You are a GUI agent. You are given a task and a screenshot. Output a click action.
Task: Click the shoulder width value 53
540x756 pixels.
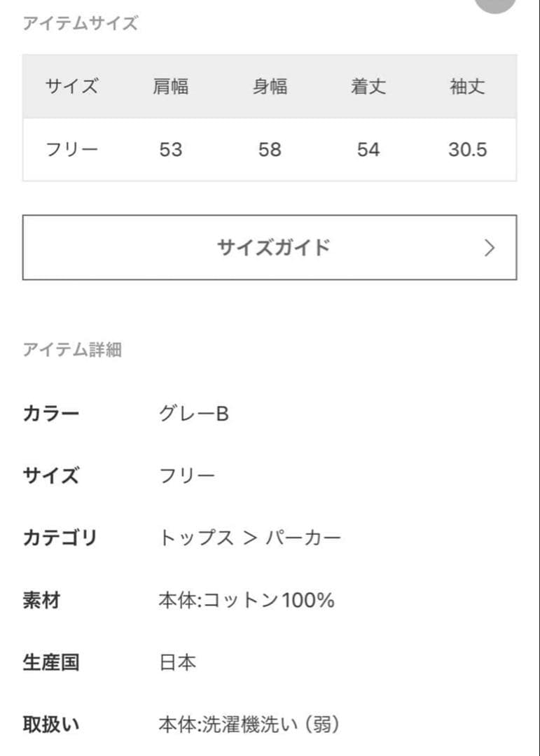[x=172, y=148]
